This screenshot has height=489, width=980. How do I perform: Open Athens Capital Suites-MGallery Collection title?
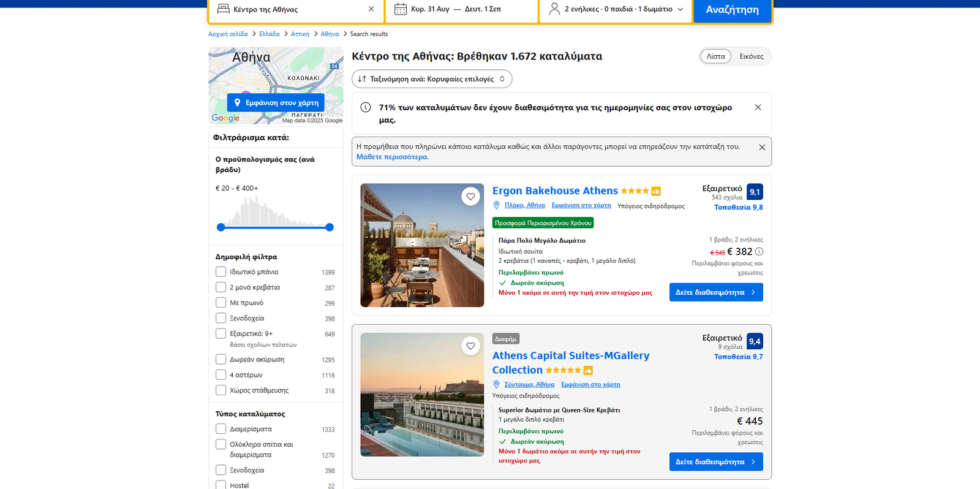pyautogui.click(x=571, y=363)
